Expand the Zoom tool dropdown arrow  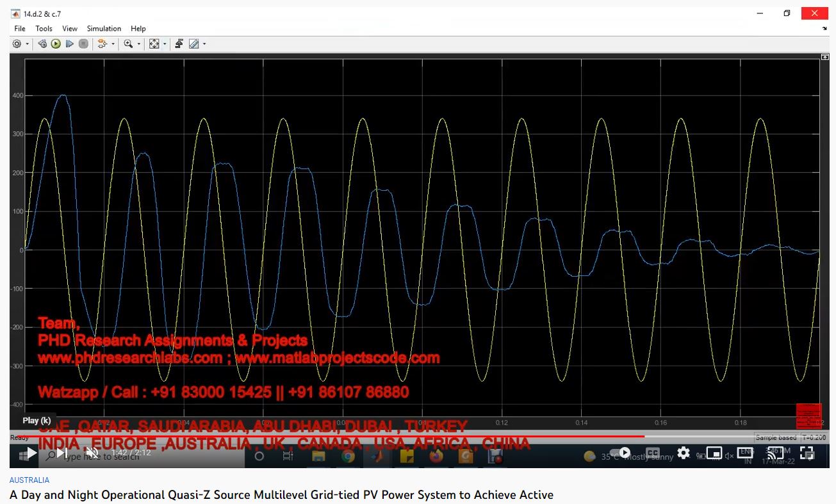tap(139, 44)
